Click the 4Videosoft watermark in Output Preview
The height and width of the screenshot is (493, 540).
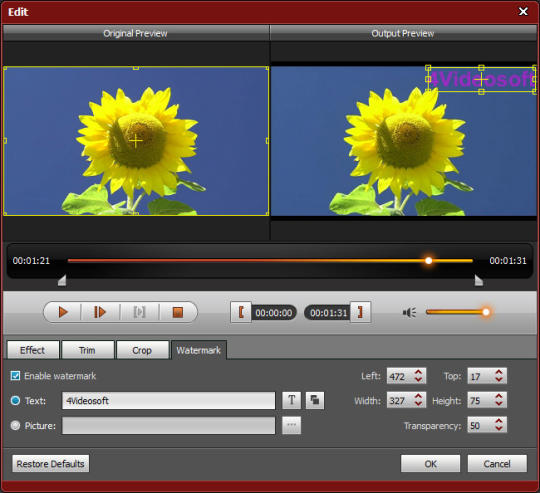click(x=481, y=80)
